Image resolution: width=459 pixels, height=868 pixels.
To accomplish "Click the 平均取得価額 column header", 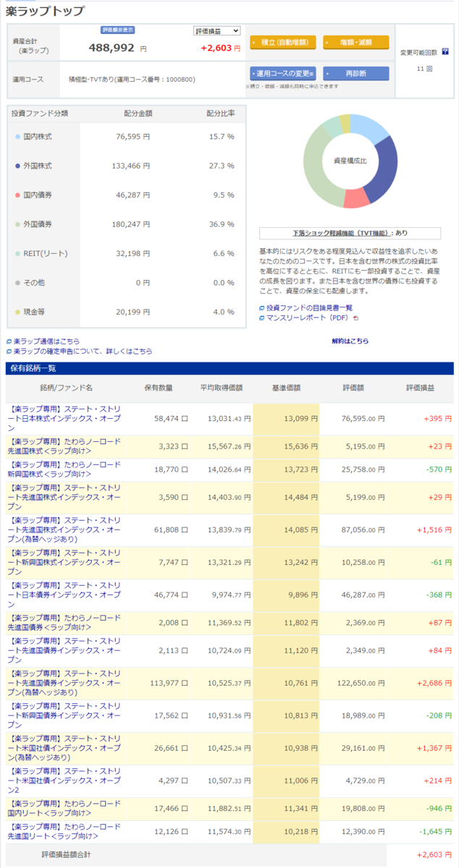I will coord(221,388).
